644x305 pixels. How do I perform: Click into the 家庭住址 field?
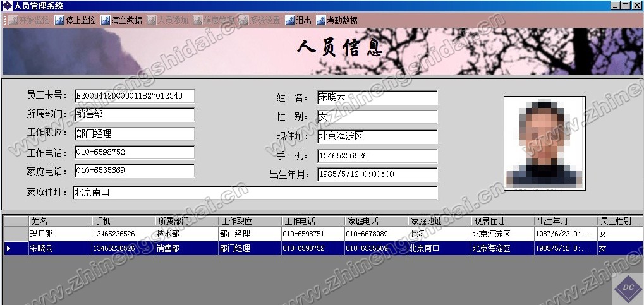coord(254,193)
